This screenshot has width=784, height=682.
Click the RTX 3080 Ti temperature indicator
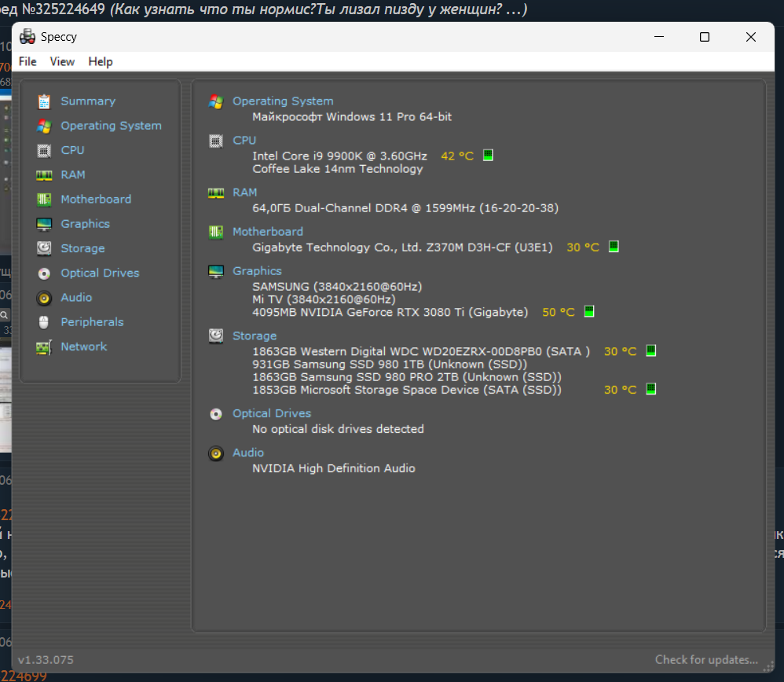[589, 312]
